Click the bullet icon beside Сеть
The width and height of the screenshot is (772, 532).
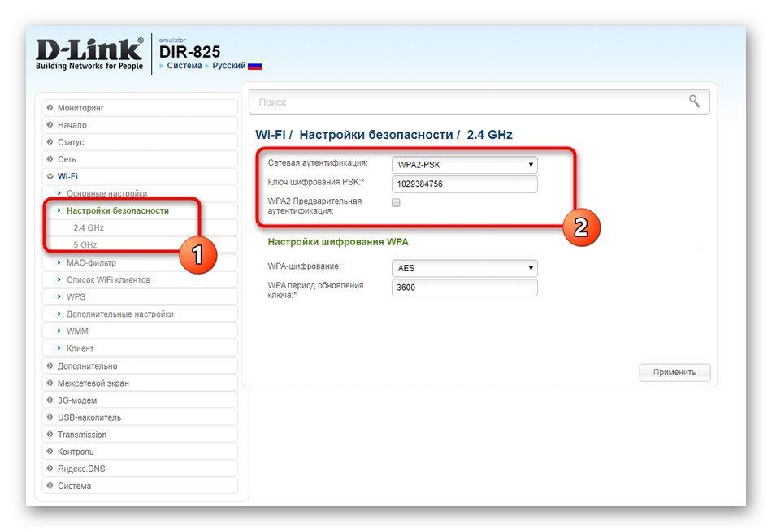click(x=50, y=159)
